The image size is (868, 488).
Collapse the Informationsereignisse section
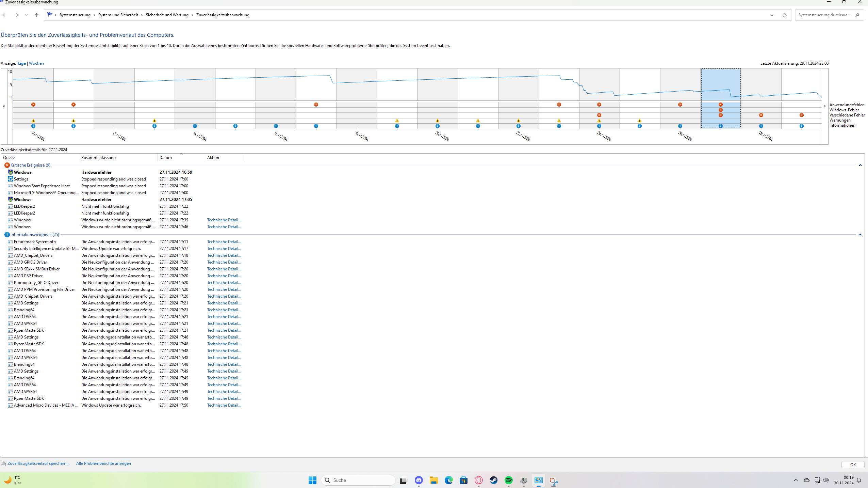click(860, 235)
